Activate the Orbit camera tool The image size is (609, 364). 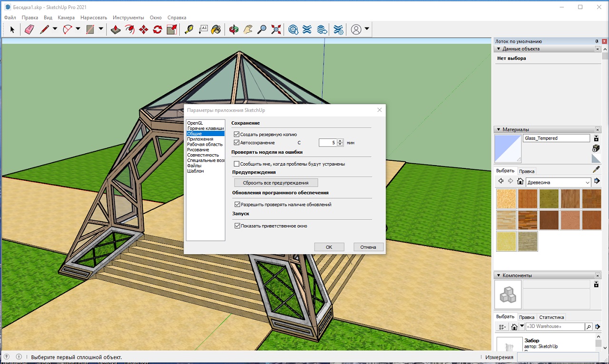click(x=234, y=30)
